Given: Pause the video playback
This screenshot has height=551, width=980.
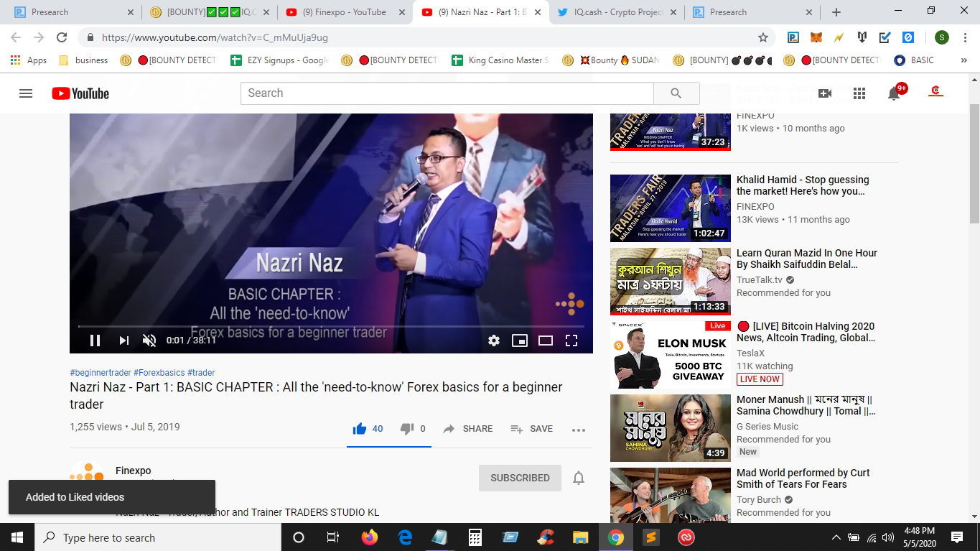Looking at the screenshot, I should coord(95,341).
